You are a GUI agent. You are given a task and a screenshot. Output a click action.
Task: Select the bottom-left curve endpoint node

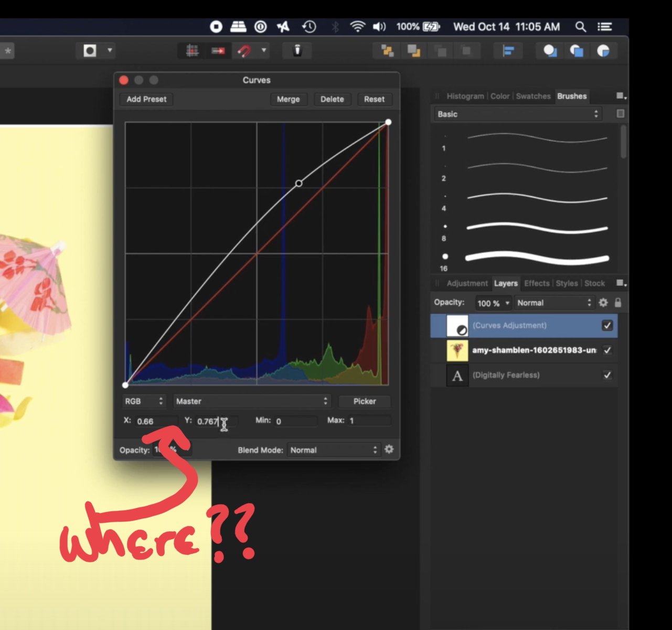125,385
